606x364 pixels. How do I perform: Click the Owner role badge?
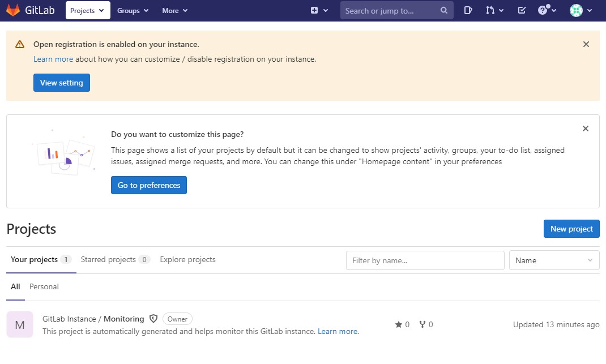(177, 319)
